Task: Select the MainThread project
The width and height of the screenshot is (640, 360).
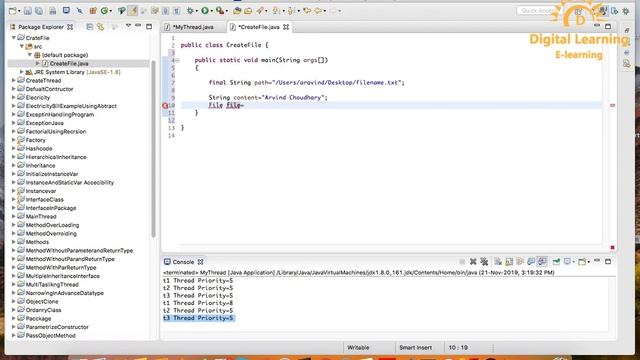Action: coord(41,216)
